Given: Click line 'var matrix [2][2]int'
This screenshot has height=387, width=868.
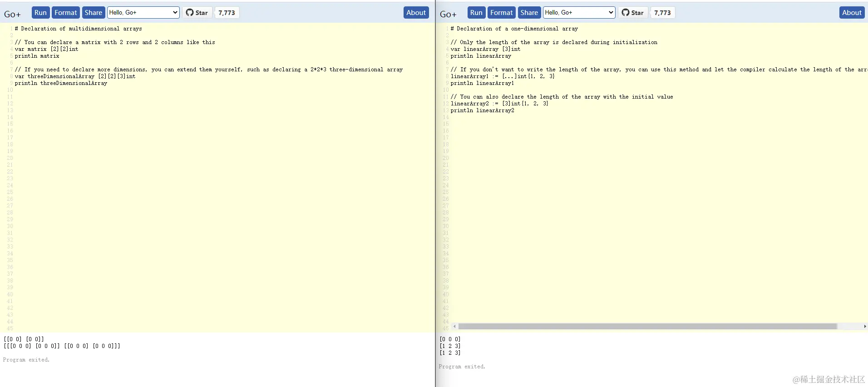Looking at the screenshot, I should click(46, 49).
